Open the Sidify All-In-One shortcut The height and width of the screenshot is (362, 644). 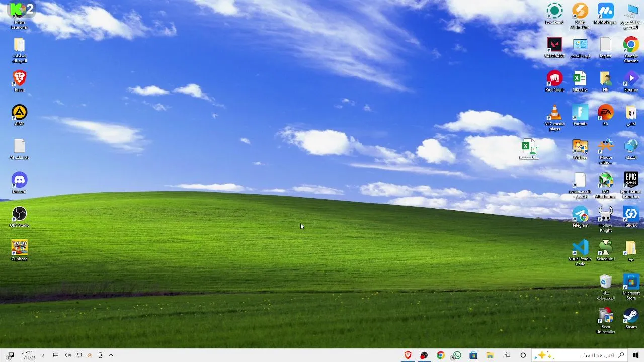(x=580, y=16)
